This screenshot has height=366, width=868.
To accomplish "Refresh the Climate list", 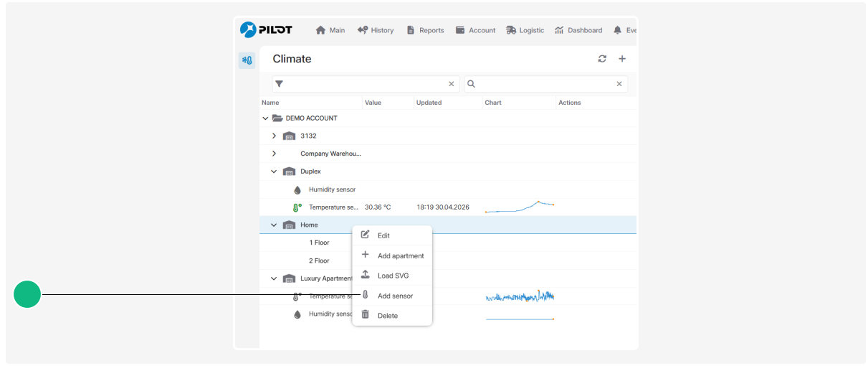I will click(602, 59).
